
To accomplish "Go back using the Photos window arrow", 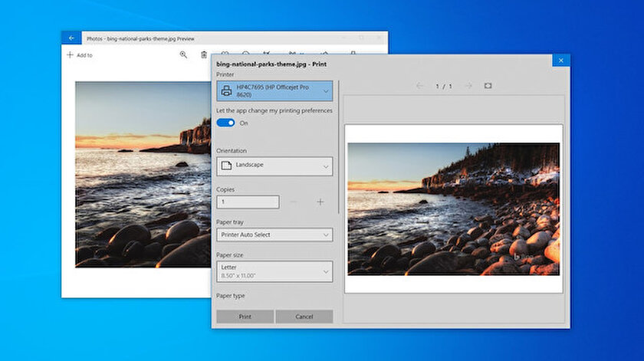I will 71,38.
